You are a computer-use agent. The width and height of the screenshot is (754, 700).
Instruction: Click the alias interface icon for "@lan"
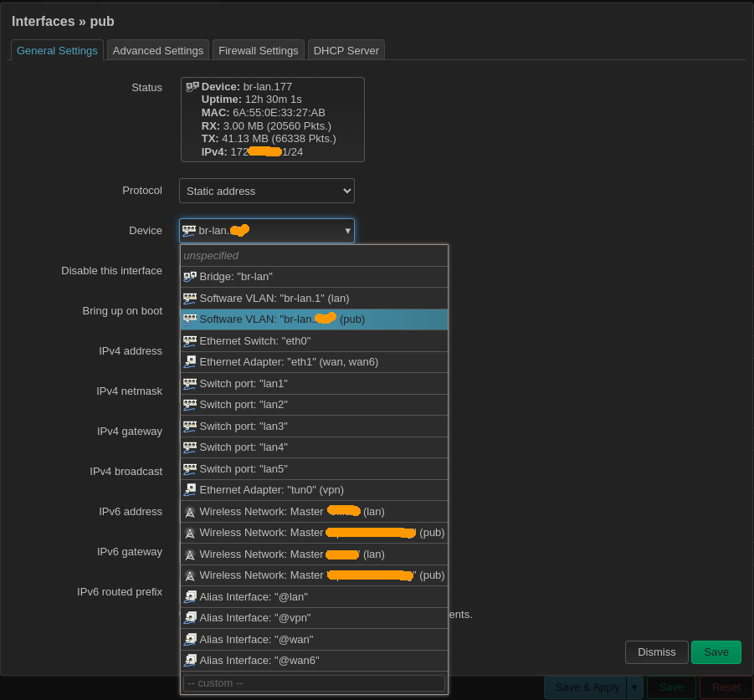click(x=190, y=597)
